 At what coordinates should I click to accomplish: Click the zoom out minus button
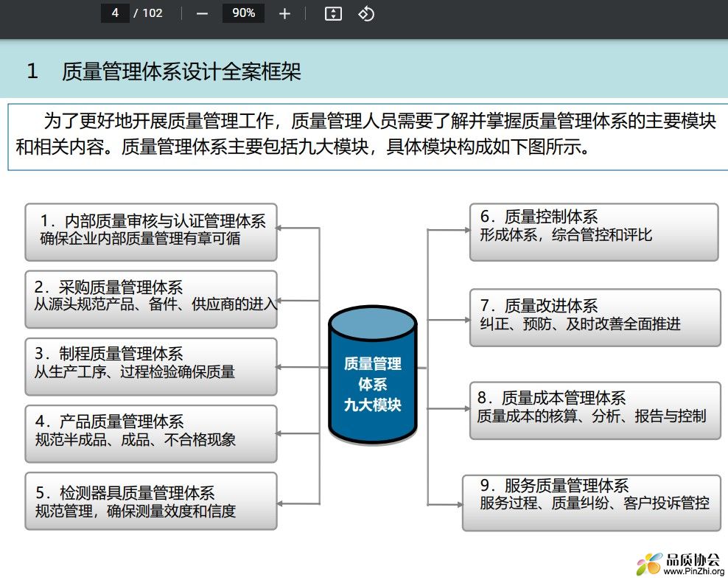click(x=202, y=13)
